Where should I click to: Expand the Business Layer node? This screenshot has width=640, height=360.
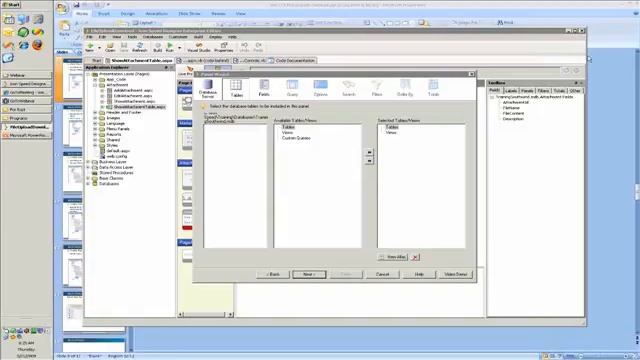(x=88, y=162)
